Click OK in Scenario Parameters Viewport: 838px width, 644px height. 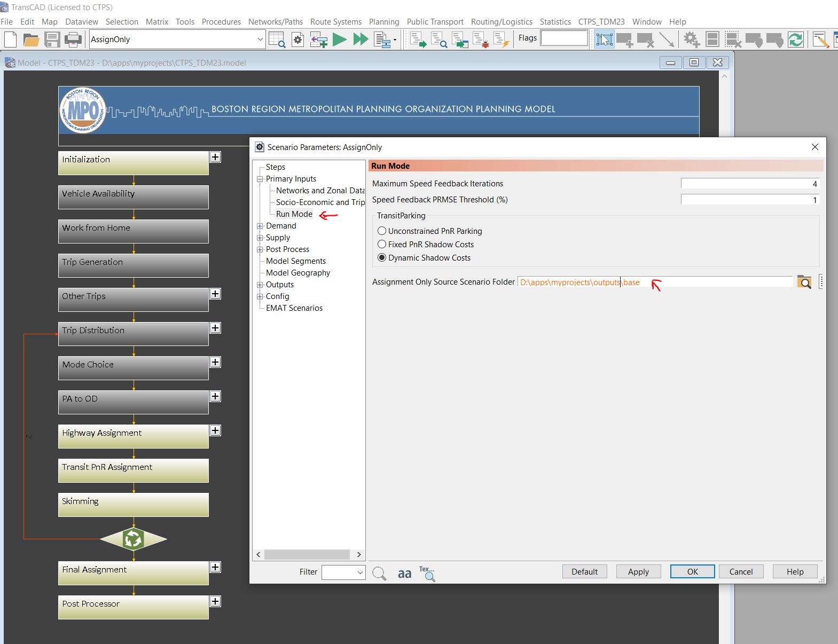tap(693, 571)
